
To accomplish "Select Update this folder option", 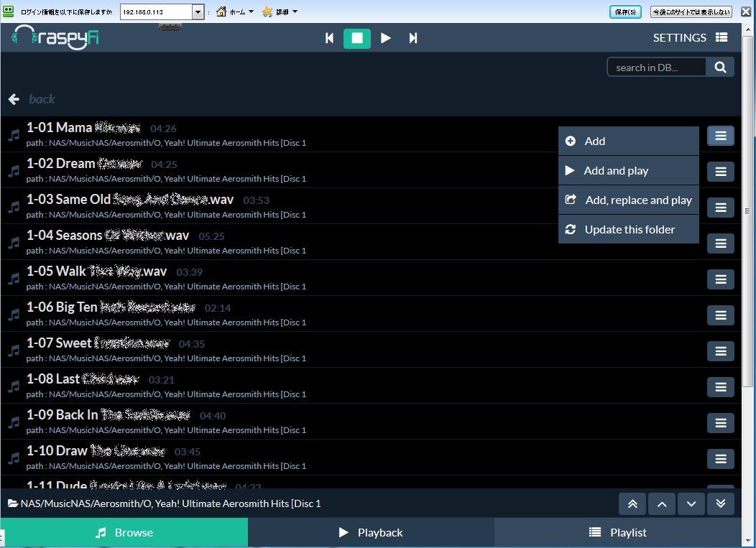I will [x=628, y=229].
